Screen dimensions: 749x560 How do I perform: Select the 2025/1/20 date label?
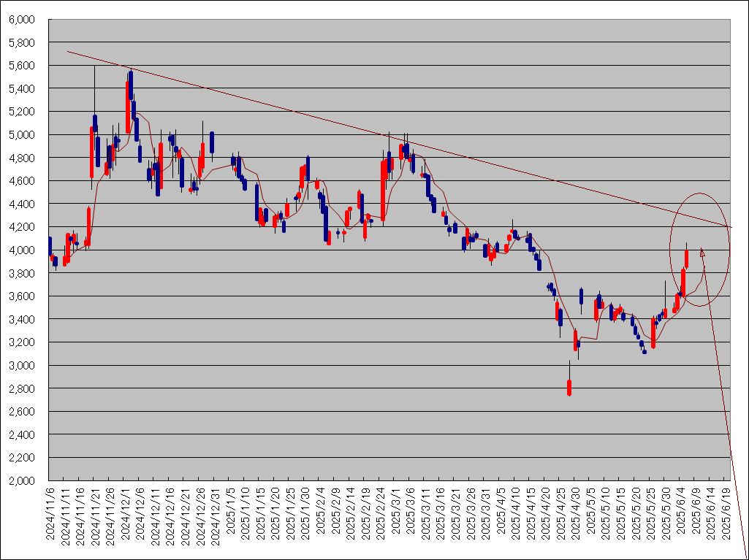point(274,513)
